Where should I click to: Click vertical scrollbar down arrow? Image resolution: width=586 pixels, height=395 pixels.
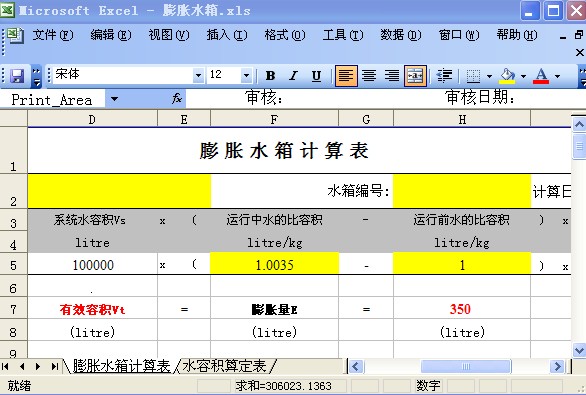[x=579, y=351]
